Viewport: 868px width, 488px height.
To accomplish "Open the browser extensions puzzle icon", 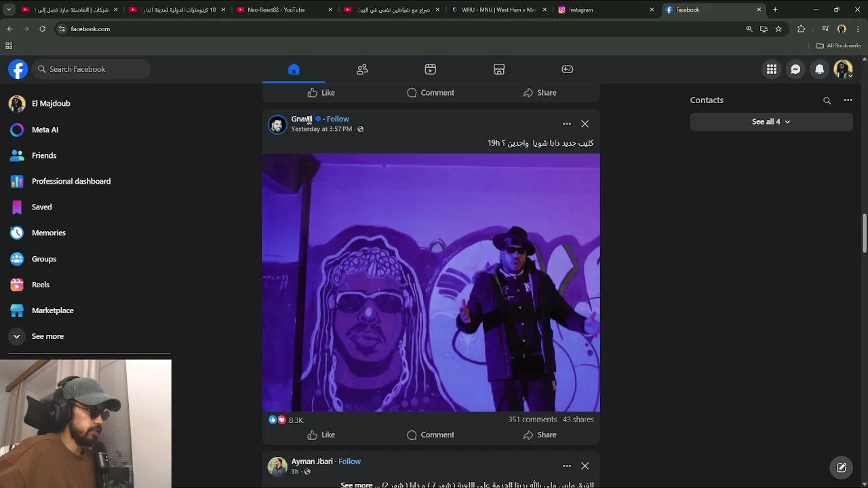I will point(802,29).
